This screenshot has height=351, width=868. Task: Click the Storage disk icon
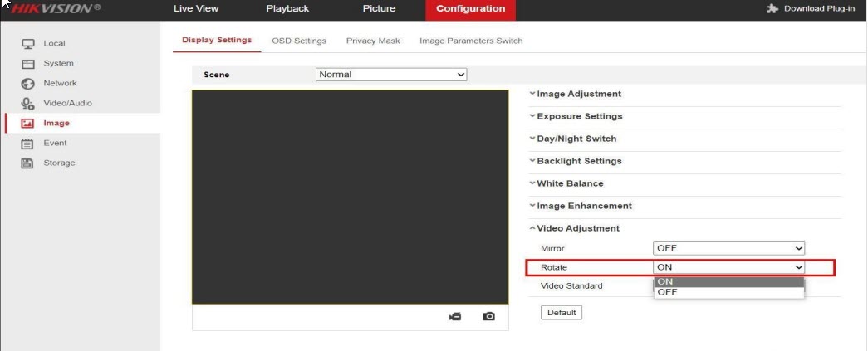tap(27, 163)
